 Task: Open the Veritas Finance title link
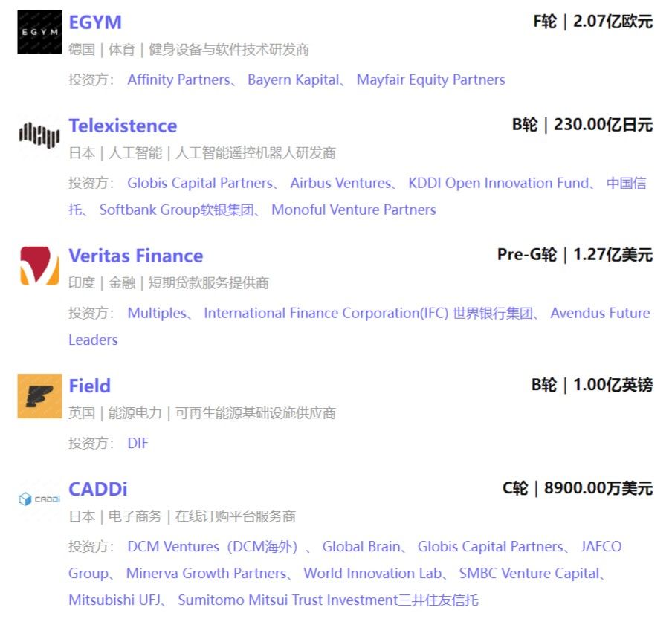(x=136, y=256)
